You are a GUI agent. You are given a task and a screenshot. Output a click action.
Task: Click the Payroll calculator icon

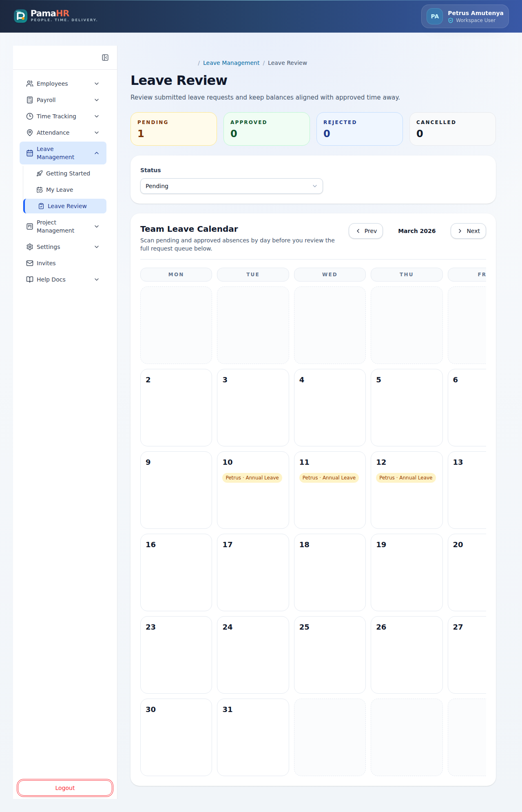[x=30, y=100]
